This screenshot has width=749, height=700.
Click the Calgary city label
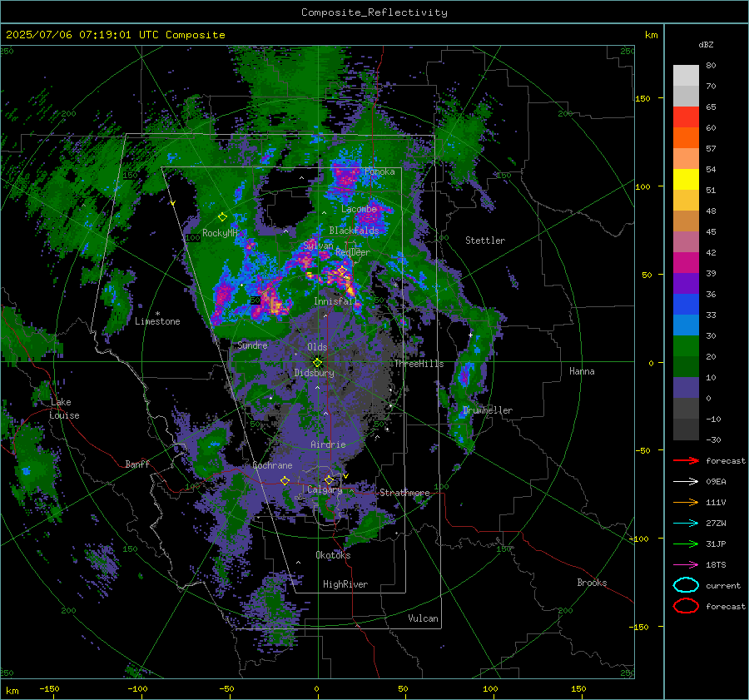tap(325, 489)
